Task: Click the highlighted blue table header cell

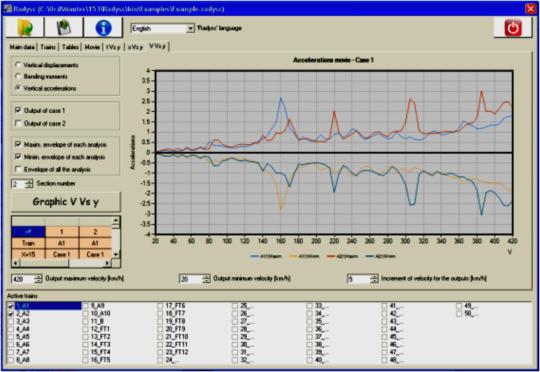Action: coord(28,232)
